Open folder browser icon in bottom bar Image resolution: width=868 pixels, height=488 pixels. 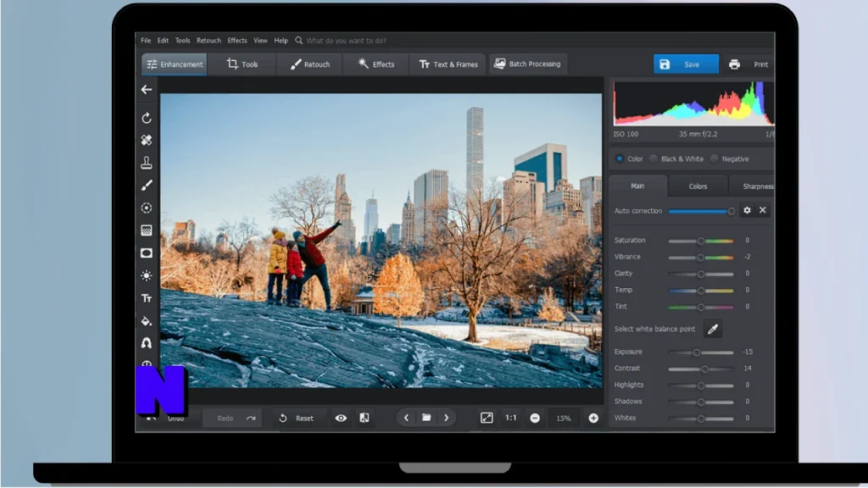pos(426,418)
